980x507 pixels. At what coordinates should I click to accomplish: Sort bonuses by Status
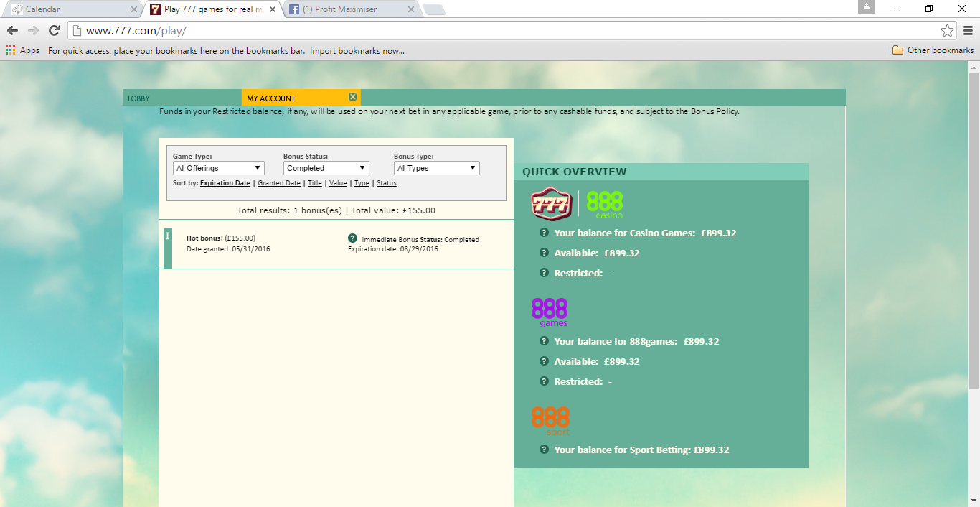pos(387,183)
